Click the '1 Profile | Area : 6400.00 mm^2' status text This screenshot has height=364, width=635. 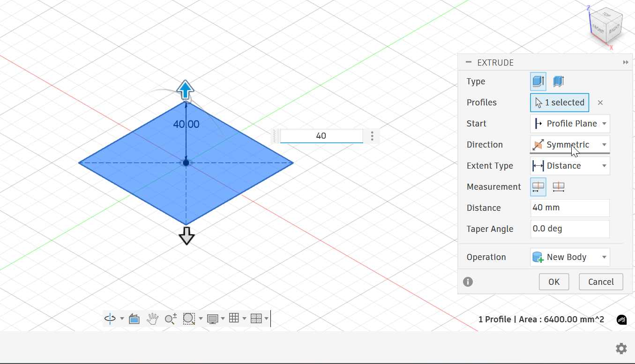[x=541, y=319]
